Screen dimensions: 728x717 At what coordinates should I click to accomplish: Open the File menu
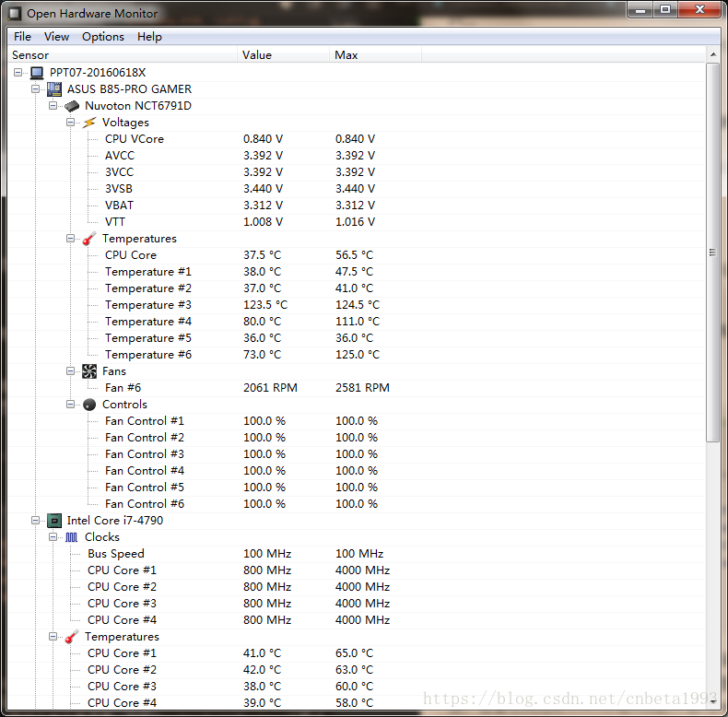[22, 37]
